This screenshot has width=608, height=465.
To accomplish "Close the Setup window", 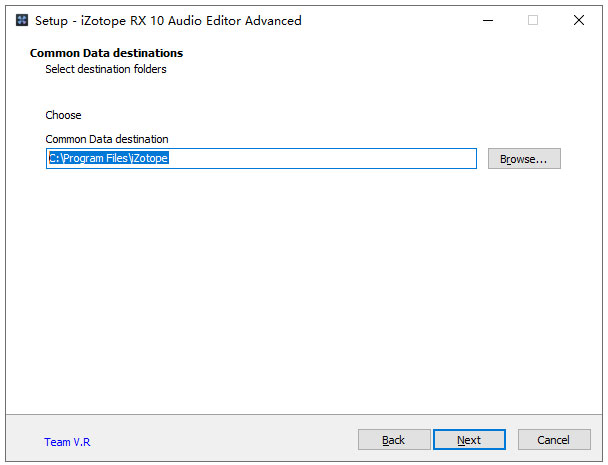I will click(x=579, y=20).
